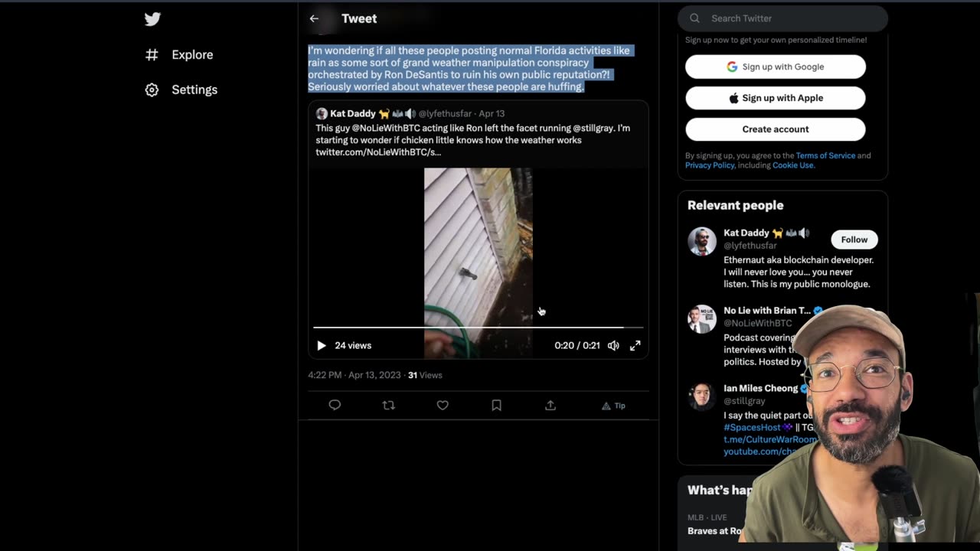Go back using the Tweet arrow
The image size is (980, 551).
click(314, 18)
